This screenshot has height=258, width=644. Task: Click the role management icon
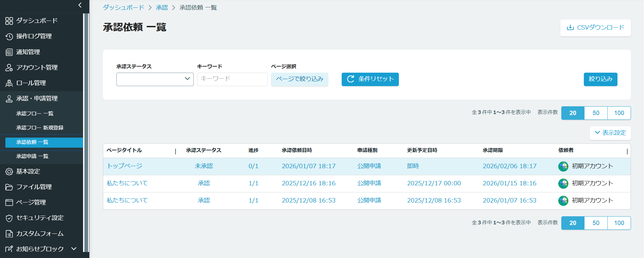click(x=9, y=83)
